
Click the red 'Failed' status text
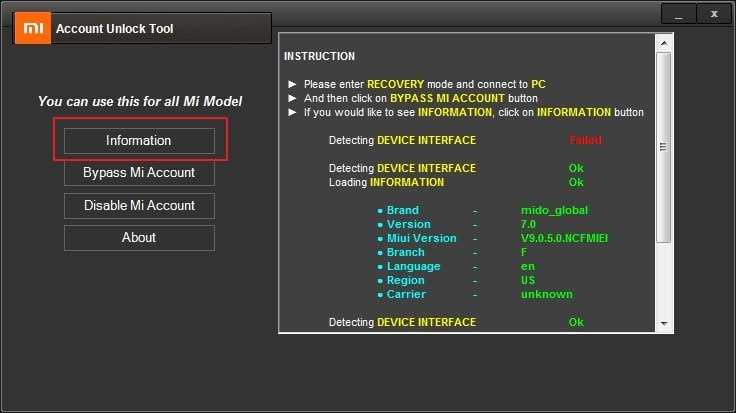pyautogui.click(x=585, y=140)
